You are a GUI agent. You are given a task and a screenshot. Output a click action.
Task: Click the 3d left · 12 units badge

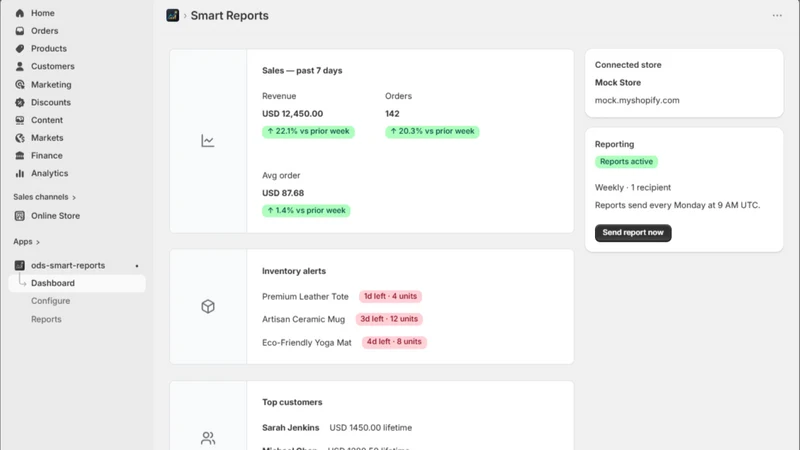click(389, 319)
